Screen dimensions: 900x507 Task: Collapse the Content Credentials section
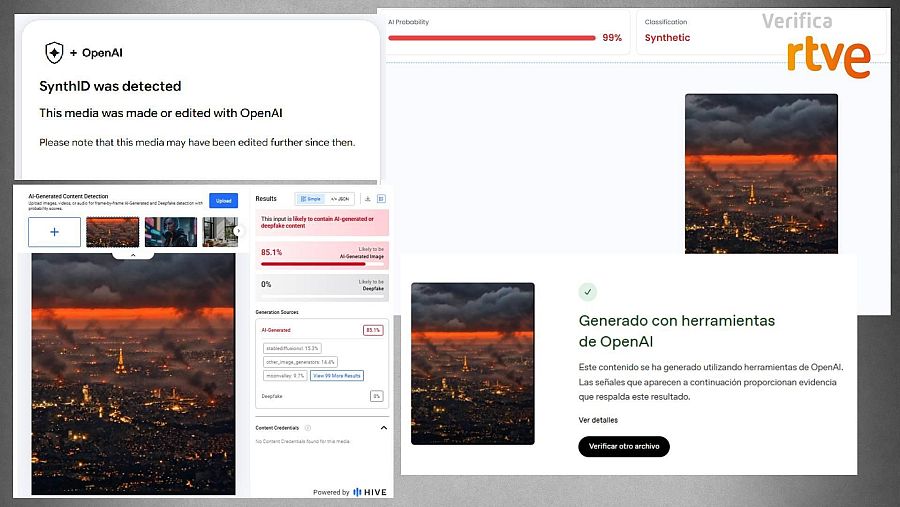pyautogui.click(x=383, y=428)
